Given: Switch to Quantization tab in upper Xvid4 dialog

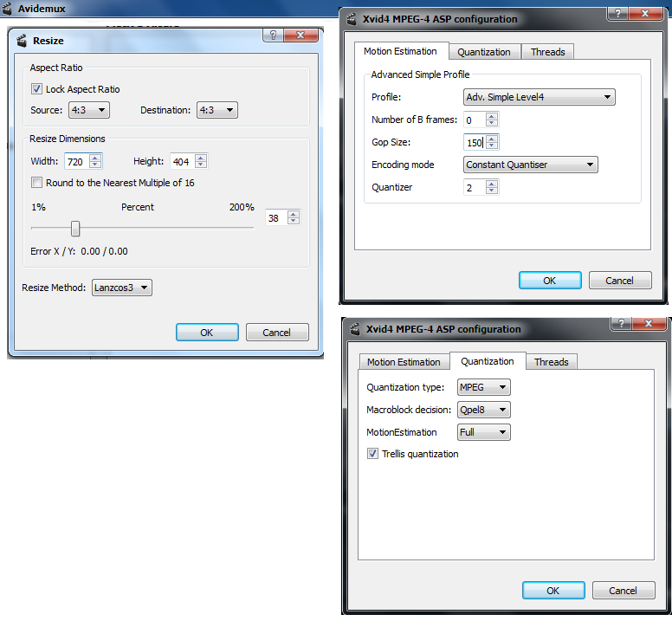Looking at the screenshot, I should pyautogui.click(x=484, y=52).
